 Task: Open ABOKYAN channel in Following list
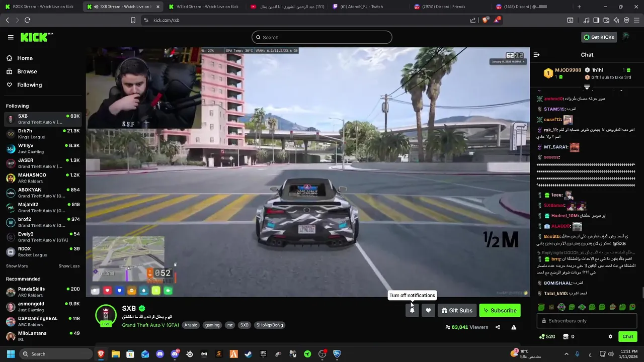43,193
